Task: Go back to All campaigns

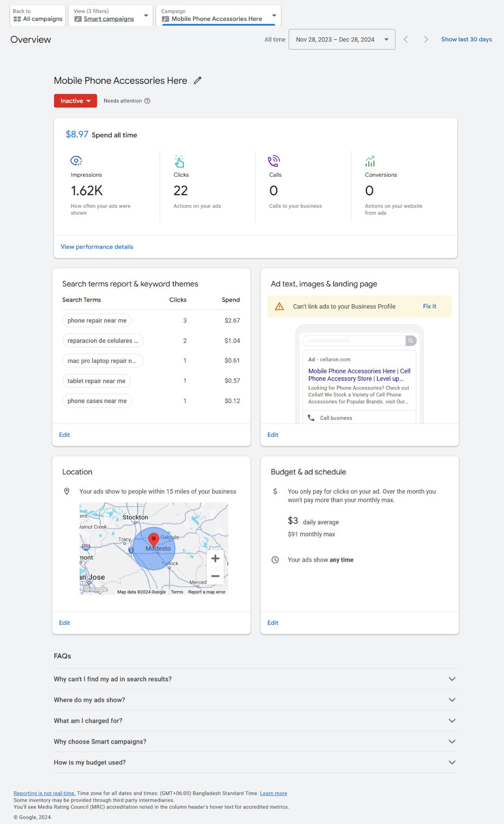Action: point(38,15)
